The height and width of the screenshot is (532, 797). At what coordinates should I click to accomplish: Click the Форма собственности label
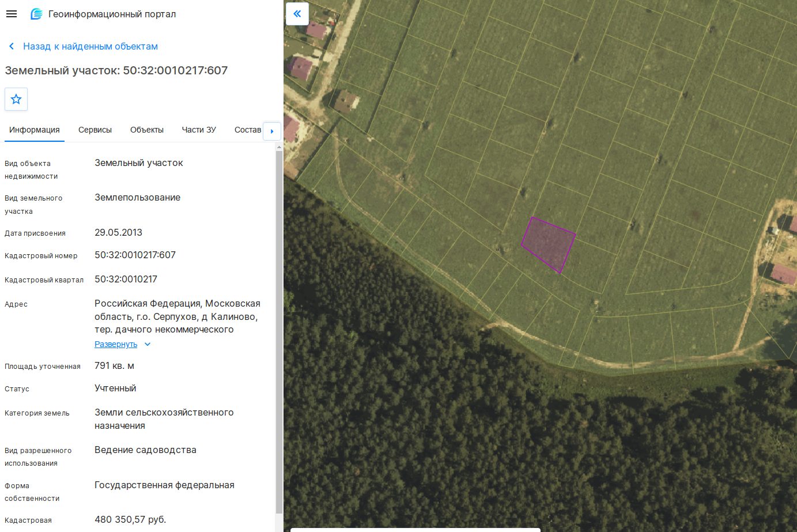point(32,492)
